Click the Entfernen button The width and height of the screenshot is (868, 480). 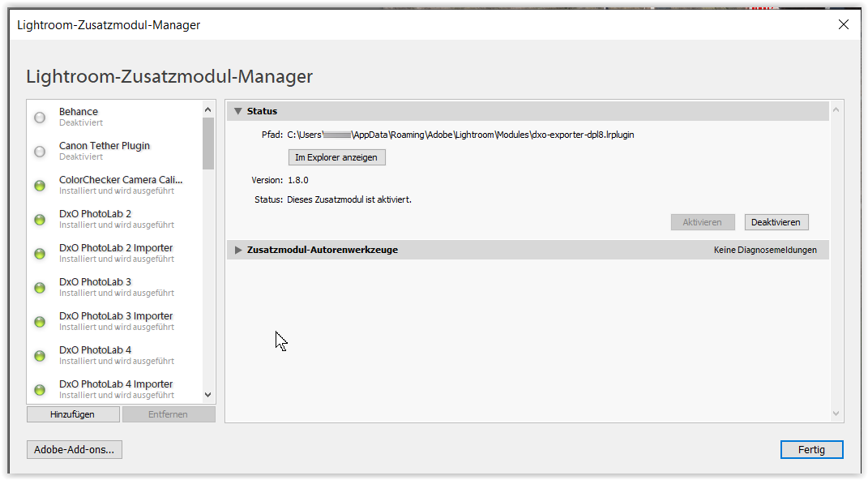point(169,414)
